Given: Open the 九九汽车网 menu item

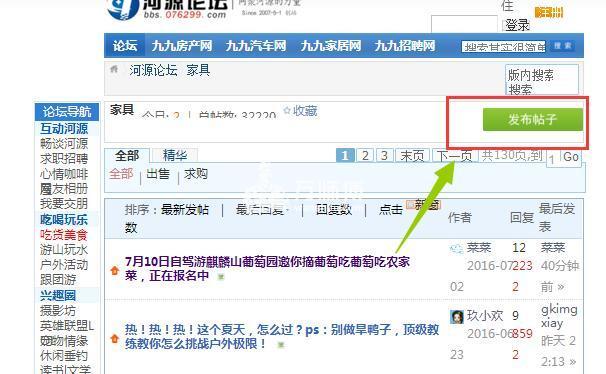Looking at the screenshot, I should 256,46.
